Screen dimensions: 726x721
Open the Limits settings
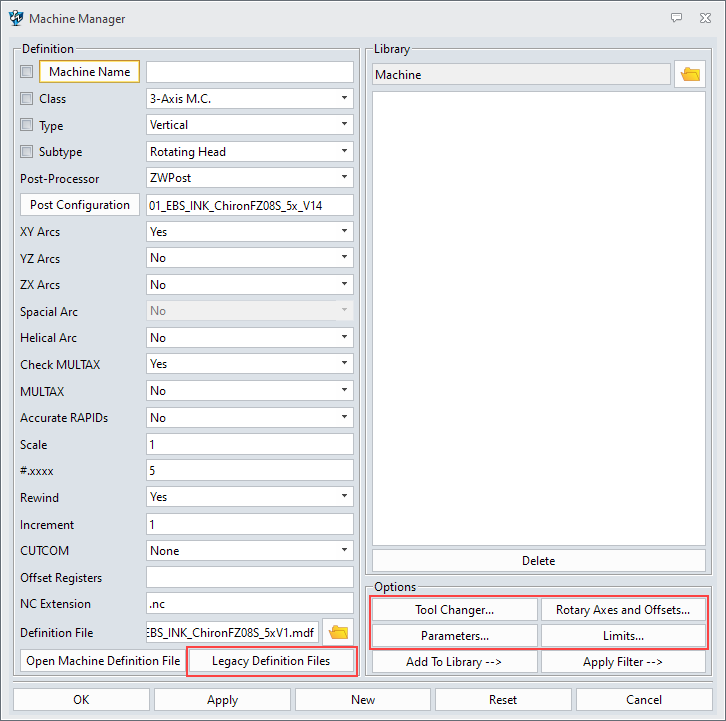(623, 636)
